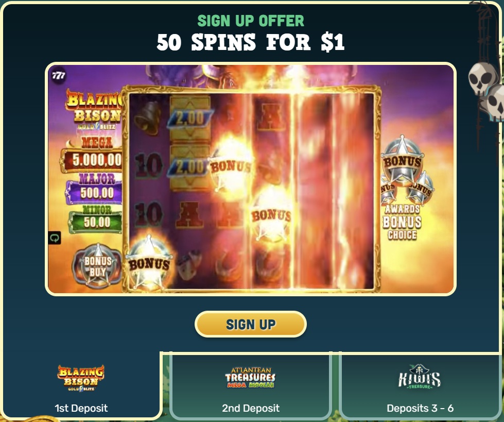Screen dimensions: 504x422
Task: Open the Deposits 3 - 6 tab
Action: [x=420, y=386]
